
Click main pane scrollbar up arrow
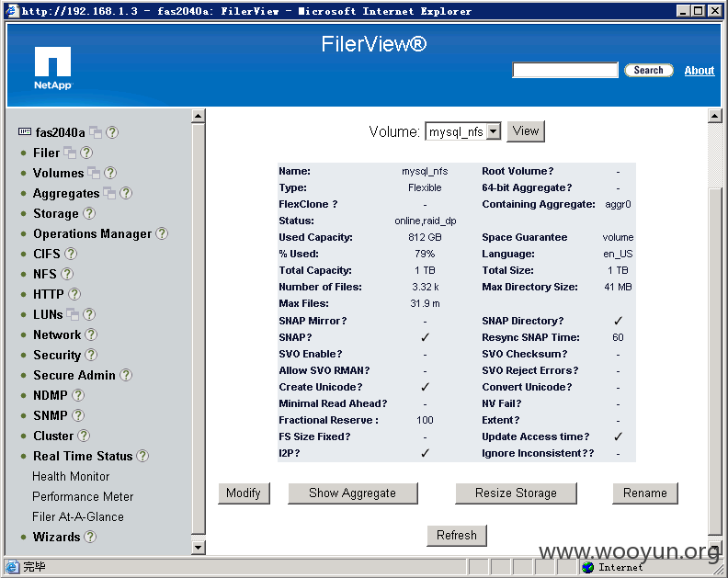point(714,116)
